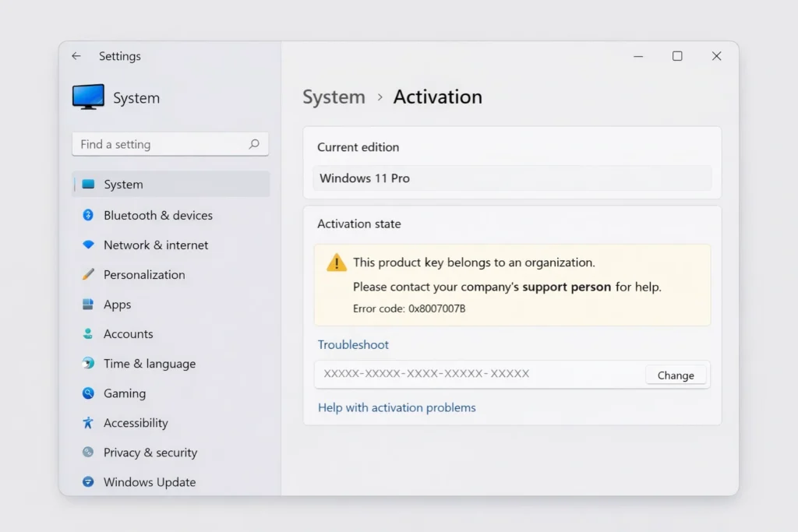Open Help with activation problems link

(x=397, y=408)
